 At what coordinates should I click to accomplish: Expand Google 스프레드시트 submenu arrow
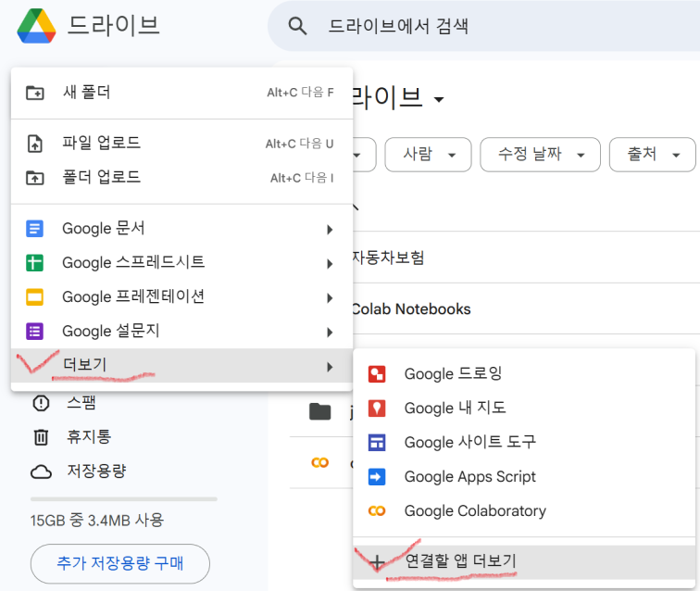pos(330,264)
